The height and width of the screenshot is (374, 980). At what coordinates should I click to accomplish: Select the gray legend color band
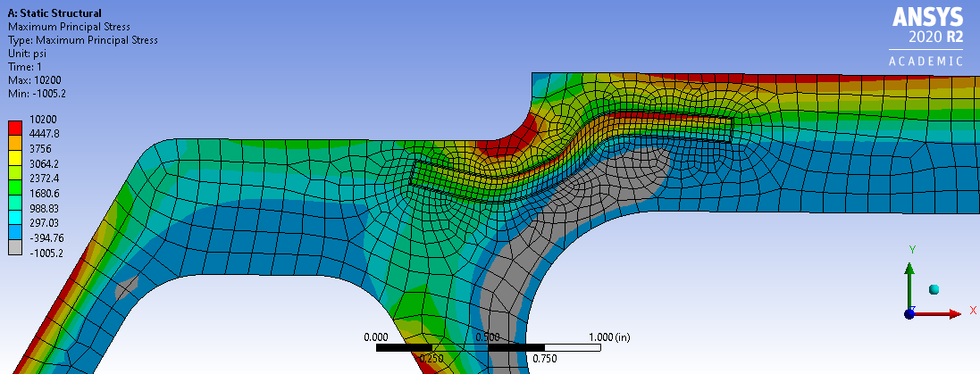click(15, 246)
